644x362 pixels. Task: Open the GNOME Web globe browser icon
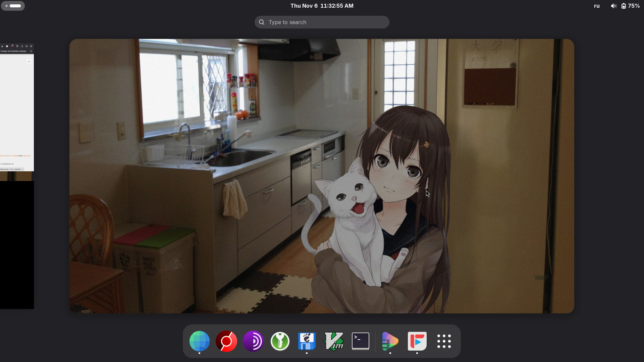point(200,341)
